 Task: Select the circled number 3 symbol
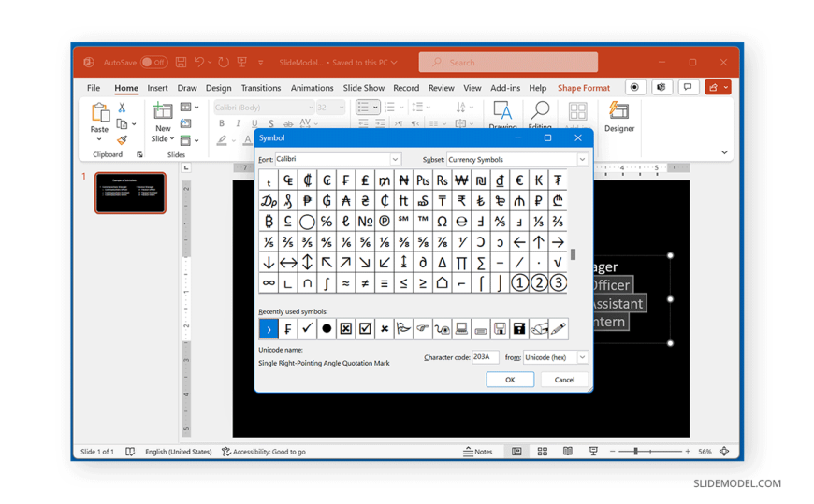[x=558, y=283]
